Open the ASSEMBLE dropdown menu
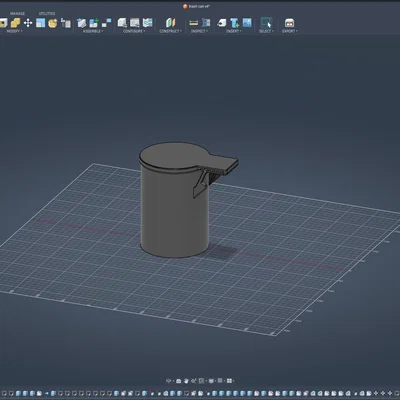The width and height of the screenshot is (400, 400). [93, 31]
